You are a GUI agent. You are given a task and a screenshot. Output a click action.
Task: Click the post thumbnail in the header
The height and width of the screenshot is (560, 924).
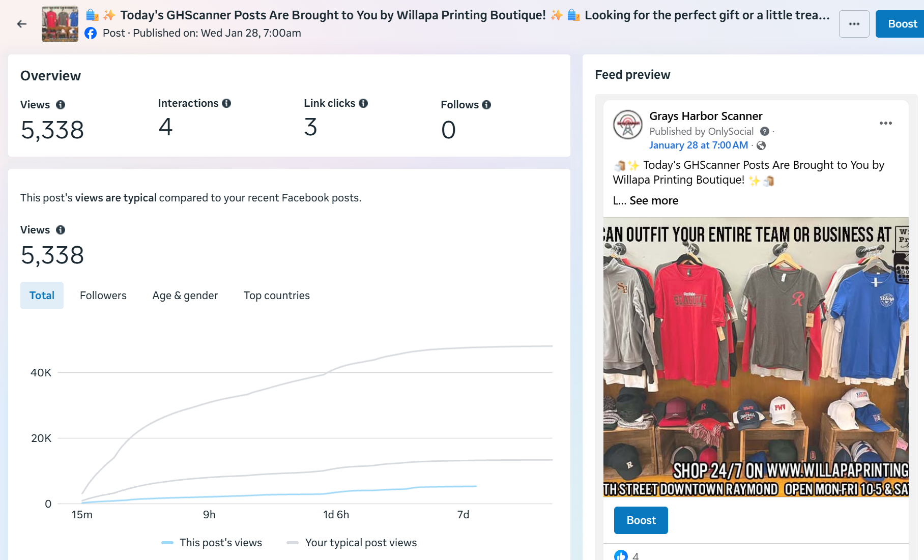60,24
